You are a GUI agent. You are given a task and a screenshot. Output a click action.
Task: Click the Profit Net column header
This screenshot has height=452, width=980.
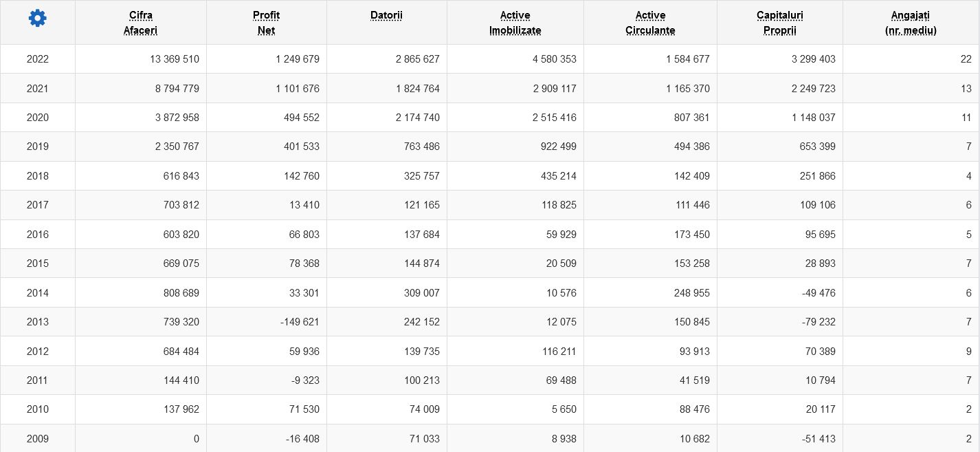tap(266, 23)
